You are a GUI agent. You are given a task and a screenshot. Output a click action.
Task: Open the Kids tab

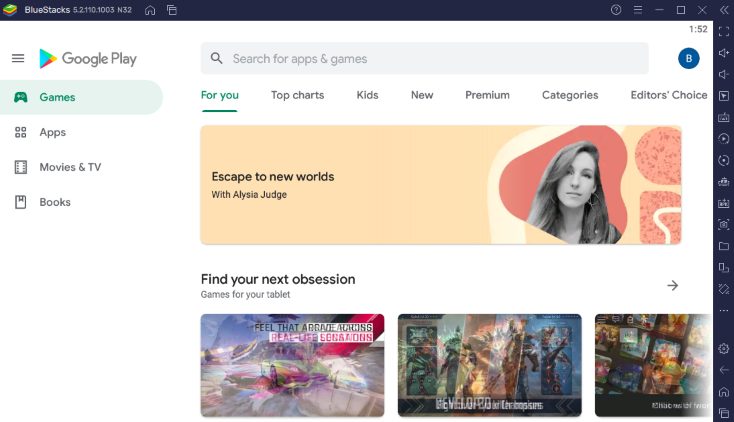pos(367,95)
